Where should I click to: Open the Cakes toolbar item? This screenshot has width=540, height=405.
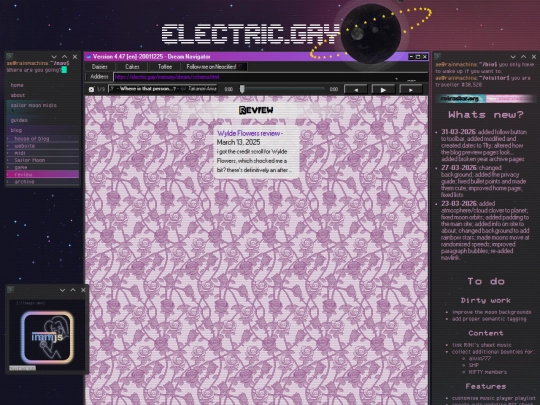pyautogui.click(x=132, y=66)
